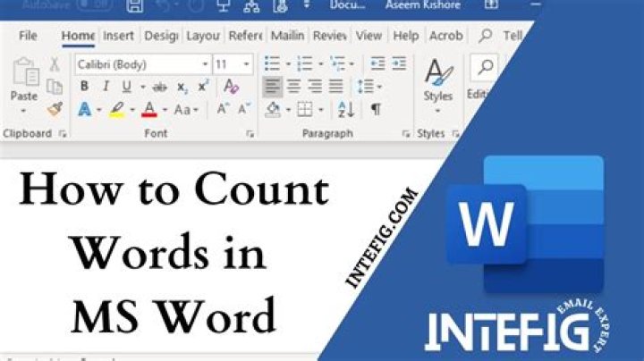
Task: Open the Review tab
Action: (x=330, y=36)
